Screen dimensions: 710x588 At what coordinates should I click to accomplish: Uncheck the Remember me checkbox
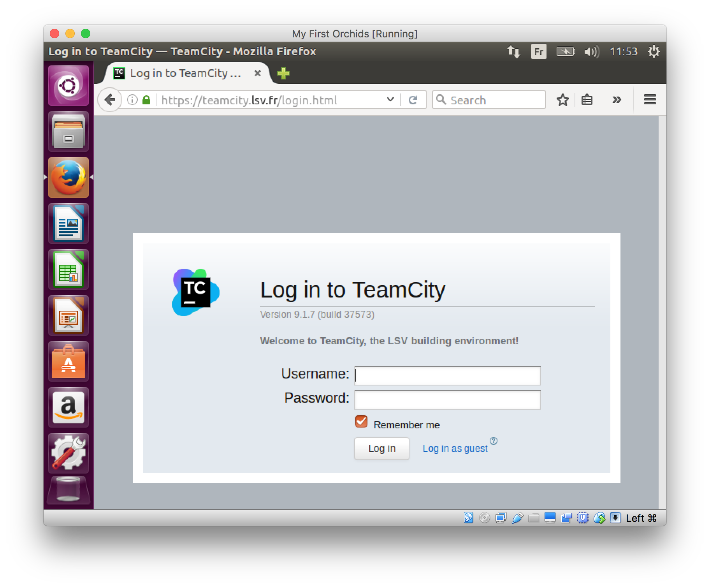[x=361, y=421]
